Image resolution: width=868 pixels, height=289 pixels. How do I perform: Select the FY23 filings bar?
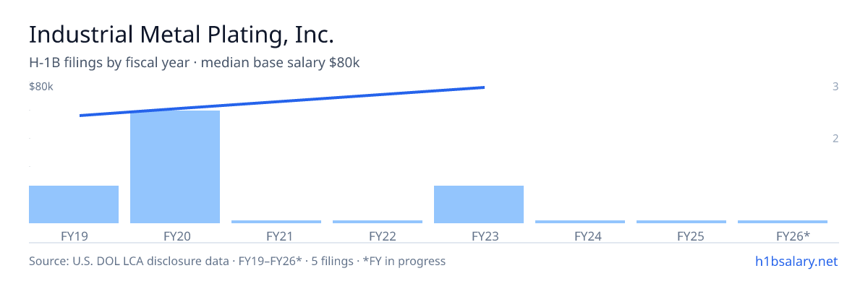pos(479,204)
